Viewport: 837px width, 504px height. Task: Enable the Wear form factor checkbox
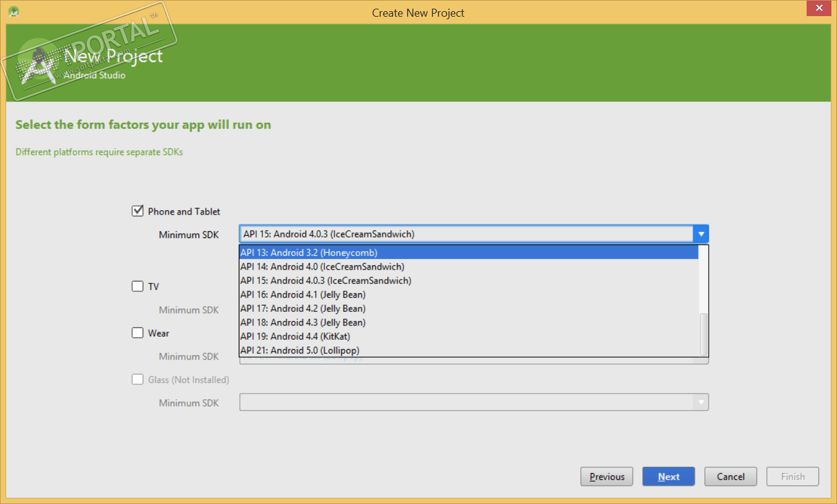point(138,333)
